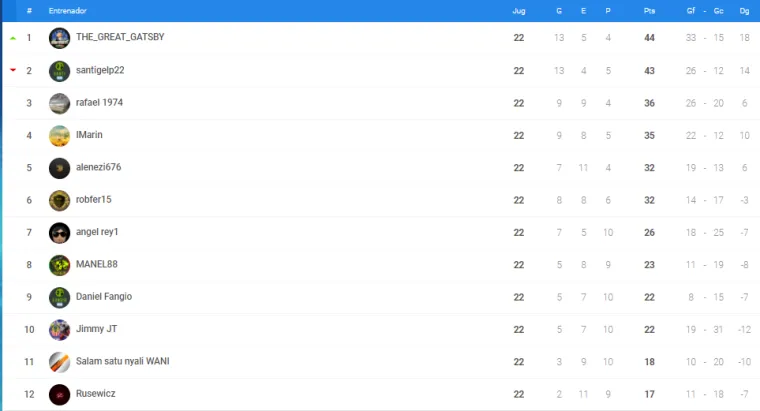Click the E draws column header

(584, 11)
